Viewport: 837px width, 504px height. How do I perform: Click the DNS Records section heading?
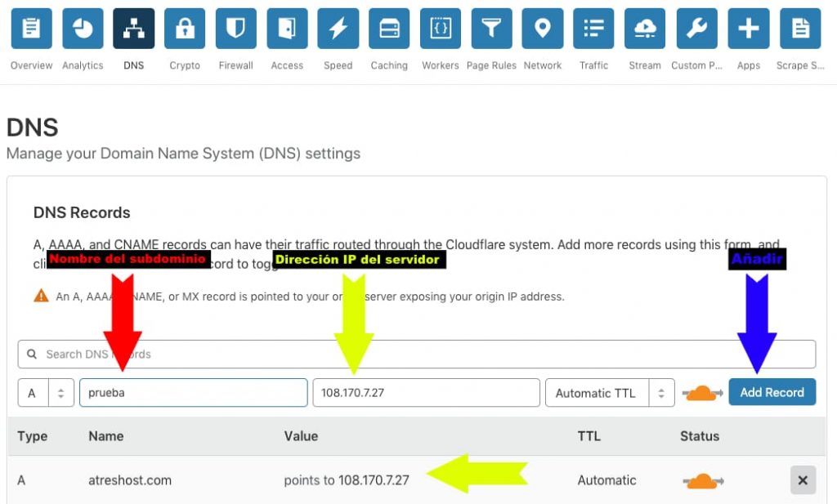coord(82,213)
